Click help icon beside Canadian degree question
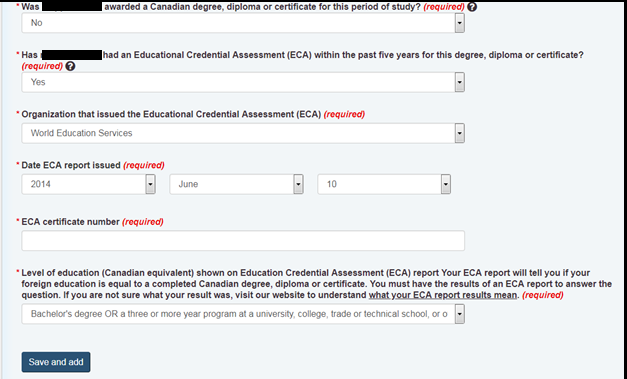This screenshot has height=379, width=627. [472, 7]
